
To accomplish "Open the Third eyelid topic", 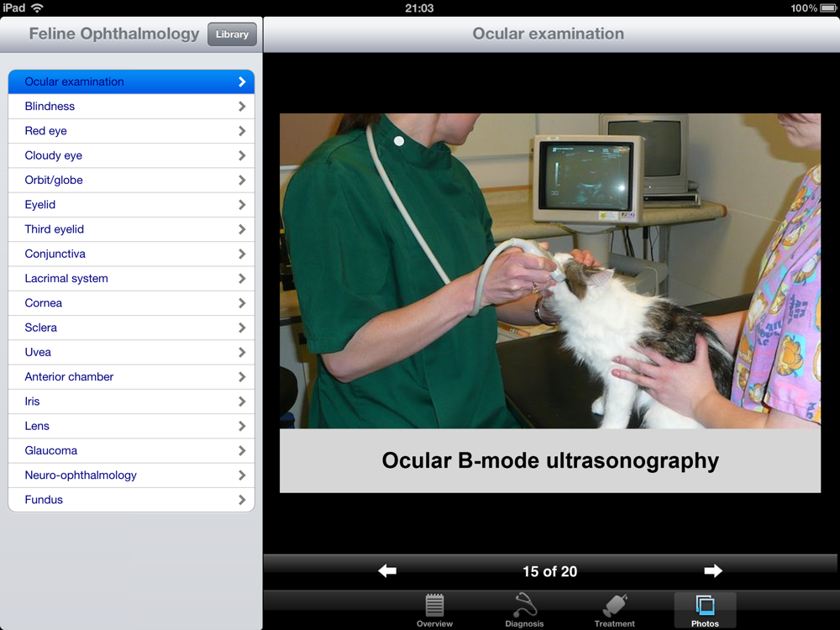I will (131, 229).
